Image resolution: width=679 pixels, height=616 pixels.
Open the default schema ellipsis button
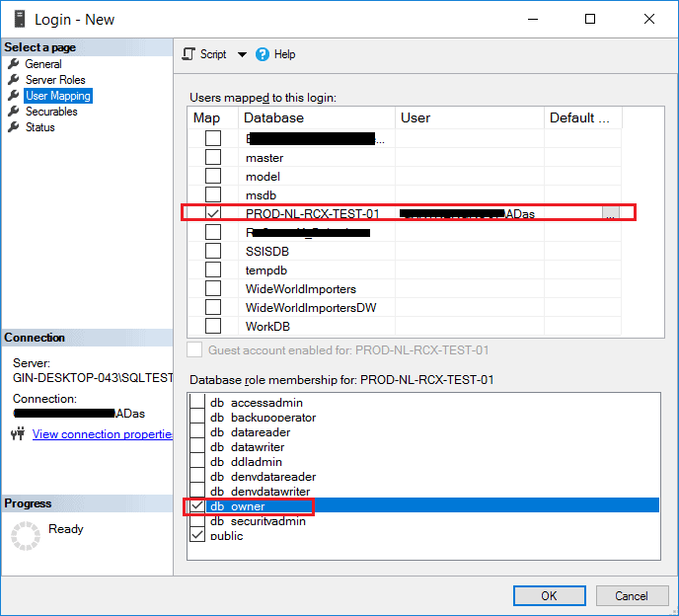611,213
